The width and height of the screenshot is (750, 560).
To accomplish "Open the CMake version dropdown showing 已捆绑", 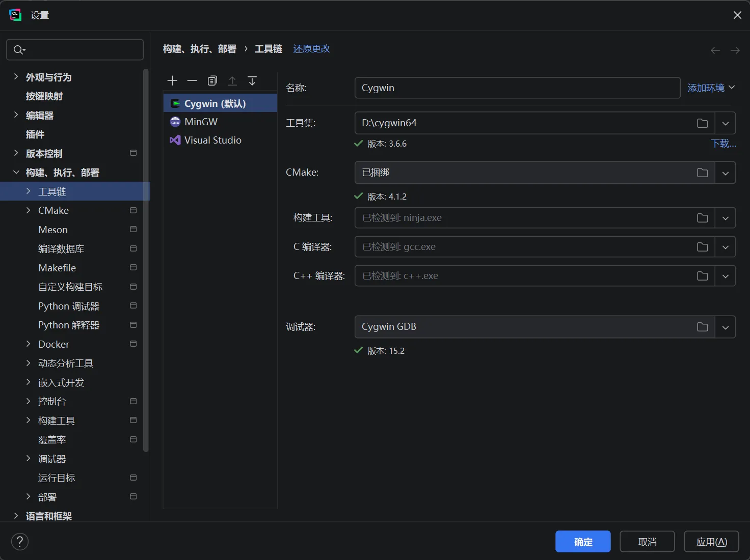I will tap(726, 173).
